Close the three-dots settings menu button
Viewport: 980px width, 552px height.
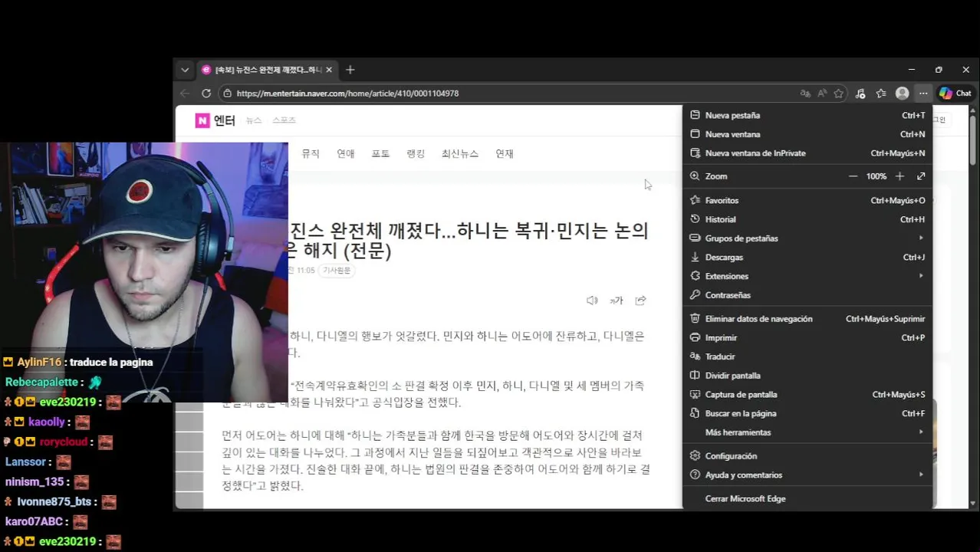pyautogui.click(x=923, y=93)
